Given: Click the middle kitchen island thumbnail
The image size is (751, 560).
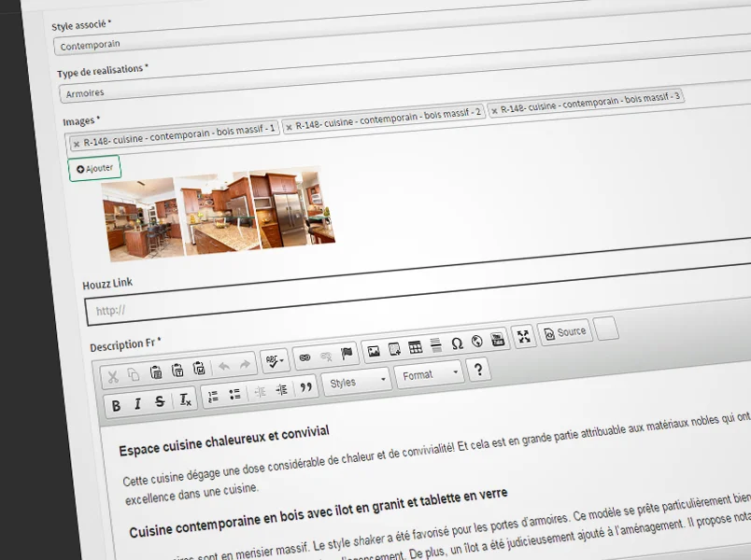Looking at the screenshot, I should point(219,213).
